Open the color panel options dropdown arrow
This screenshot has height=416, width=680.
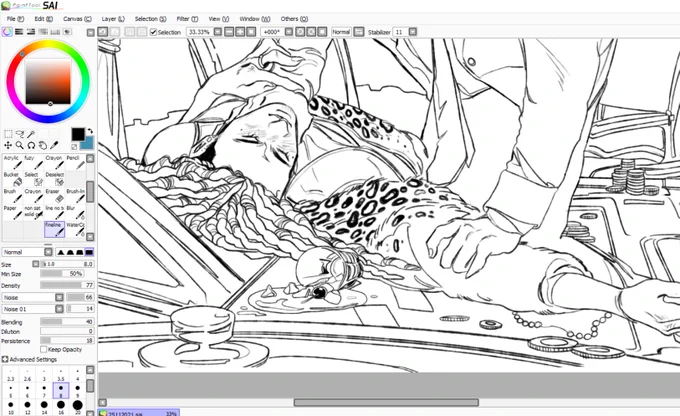tap(90, 32)
